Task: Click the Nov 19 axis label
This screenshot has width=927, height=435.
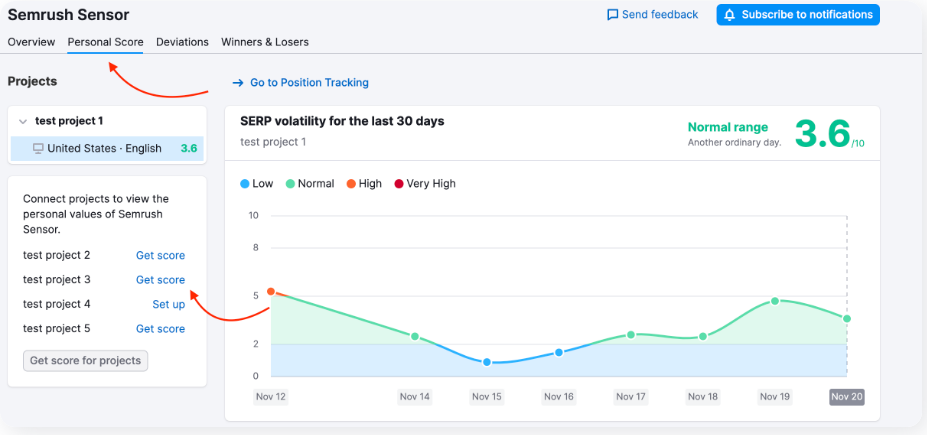Action: 775,397
